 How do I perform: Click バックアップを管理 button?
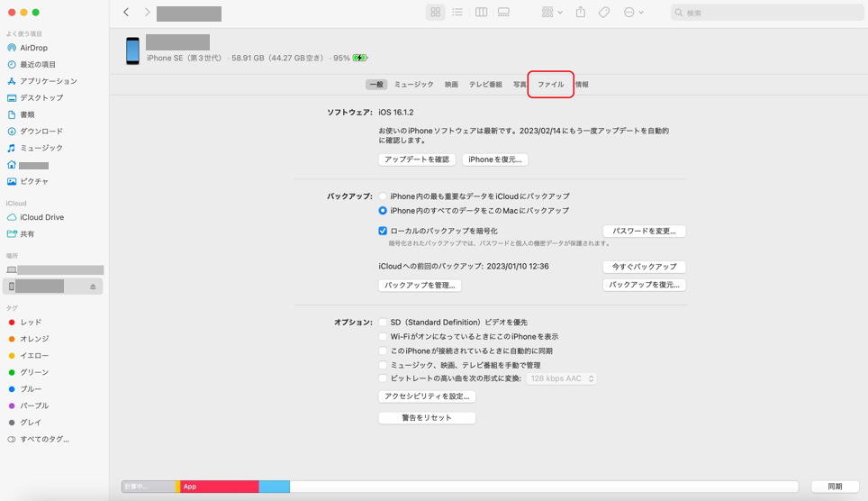420,286
